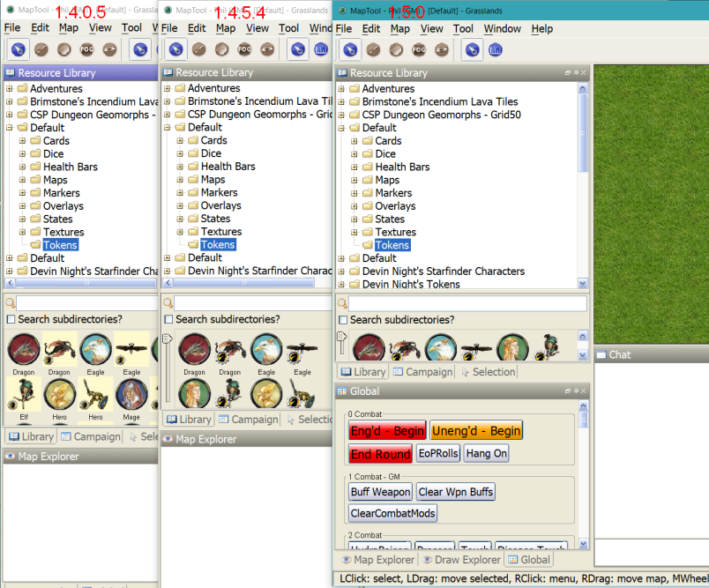The width and height of the screenshot is (709, 588).
Task: Select the FOG tool in 1.4.0.5 window
Action: (x=86, y=49)
